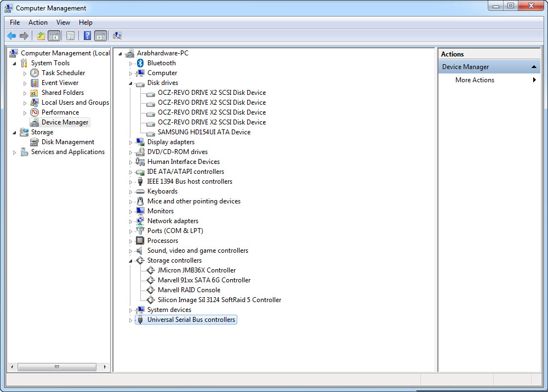This screenshot has width=548, height=392.
Task: Click the Performance icon
Action: [x=35, y=112]
